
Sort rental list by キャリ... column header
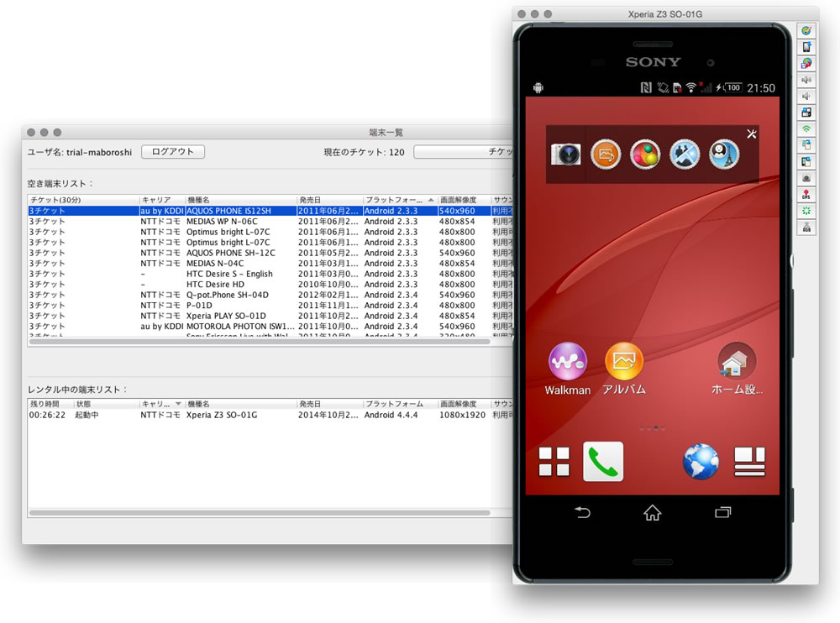click(x=161, y=404)
